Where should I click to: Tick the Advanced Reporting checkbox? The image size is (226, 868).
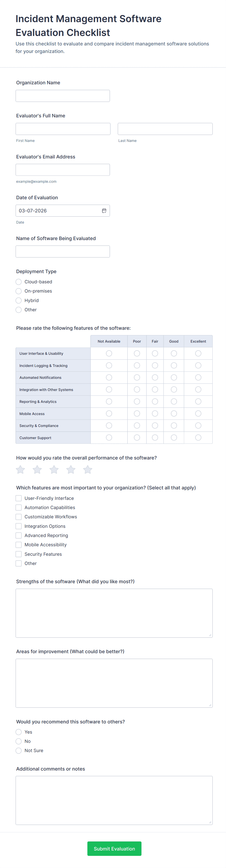click(x=19, y=535)
